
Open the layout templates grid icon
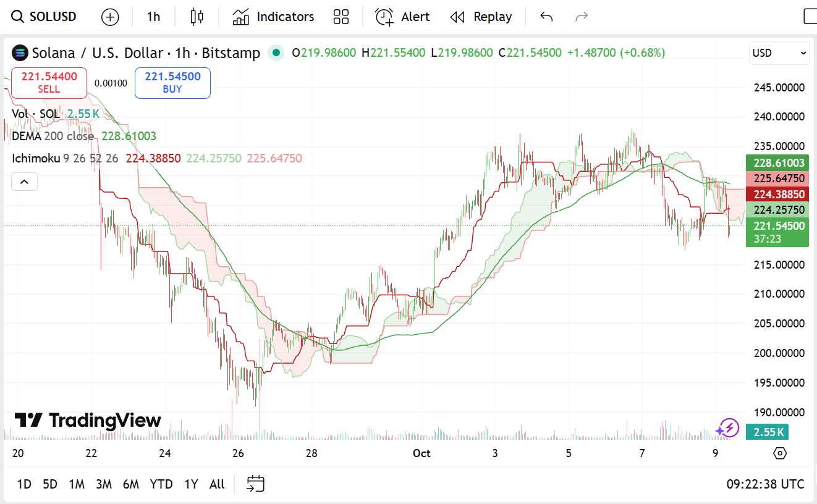point(341,17)
